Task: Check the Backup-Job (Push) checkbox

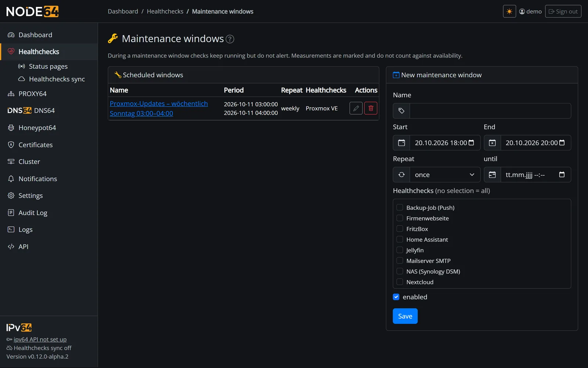Action: (400, 208)
